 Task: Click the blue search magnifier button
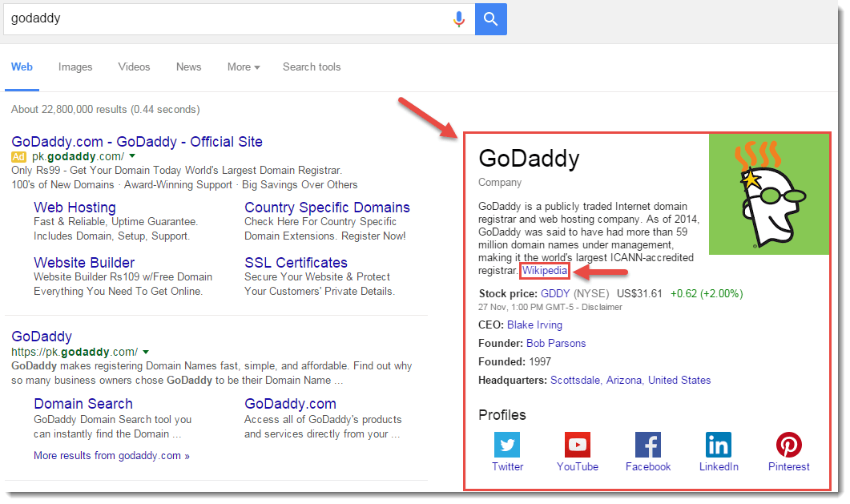tap(490, 19)
